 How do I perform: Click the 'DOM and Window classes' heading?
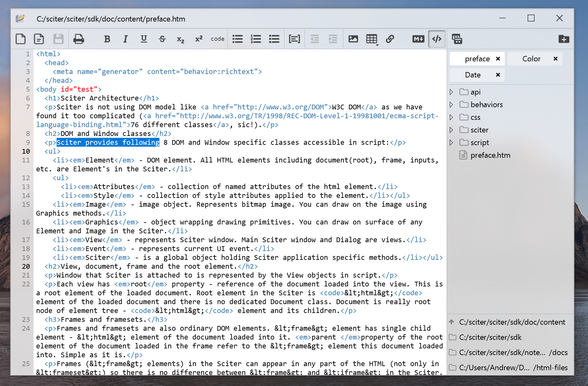[x=106, y=134]
